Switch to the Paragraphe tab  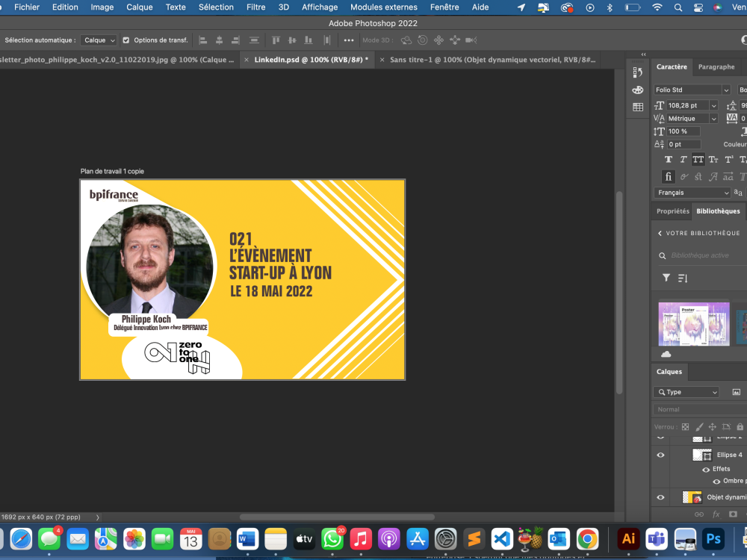point(716,66)
